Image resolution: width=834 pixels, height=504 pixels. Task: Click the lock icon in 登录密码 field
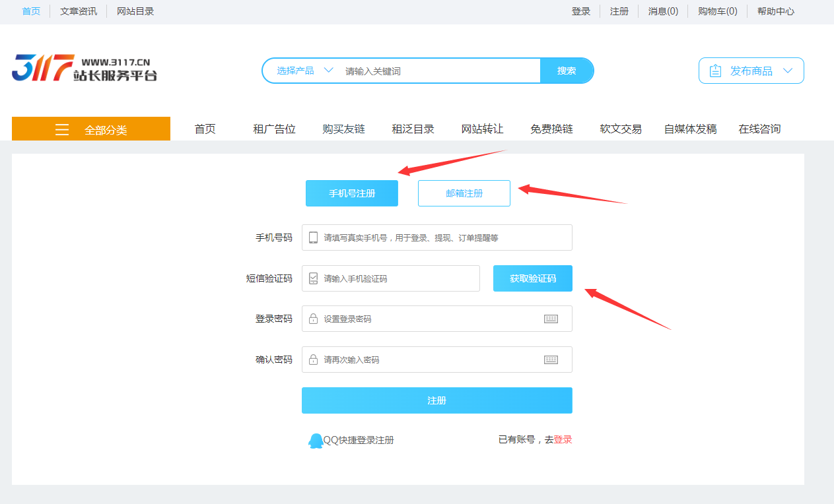point(313,319)
